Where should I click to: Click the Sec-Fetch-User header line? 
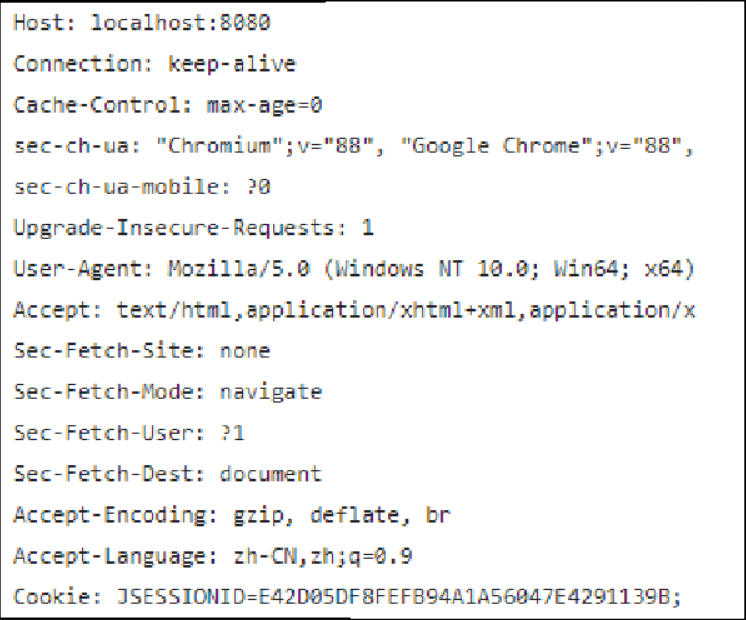pos(129,433)
